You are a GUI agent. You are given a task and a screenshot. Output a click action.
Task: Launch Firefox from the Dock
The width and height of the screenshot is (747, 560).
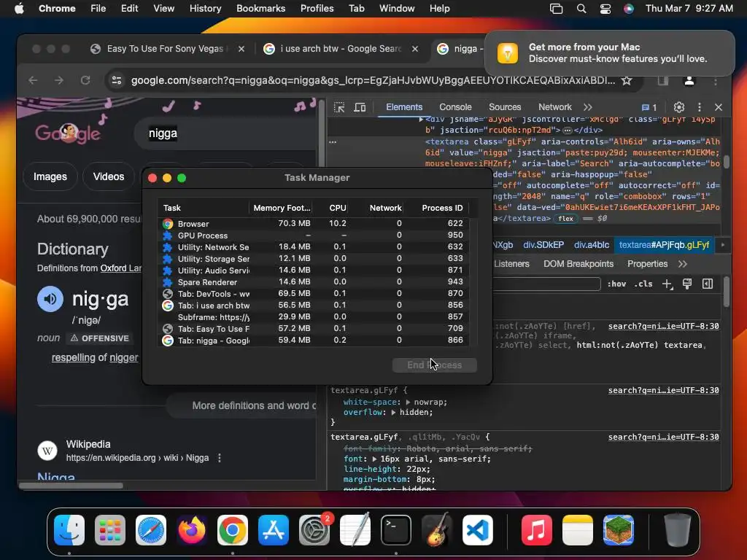pyautogui.click(x=192, y=530)
